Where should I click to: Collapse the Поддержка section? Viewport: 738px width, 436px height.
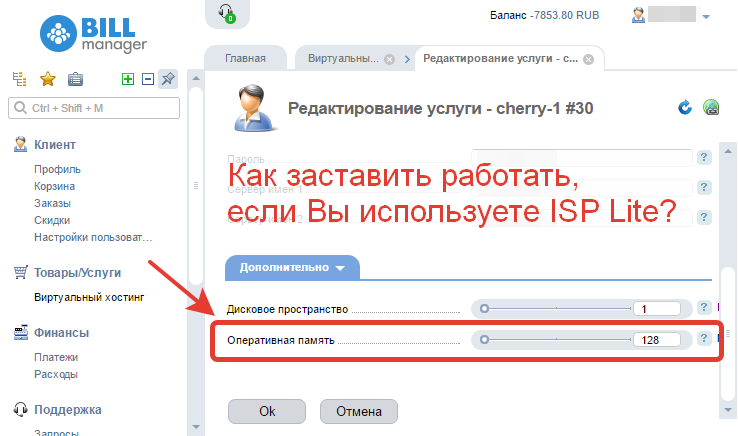click(x=67, y=410)
